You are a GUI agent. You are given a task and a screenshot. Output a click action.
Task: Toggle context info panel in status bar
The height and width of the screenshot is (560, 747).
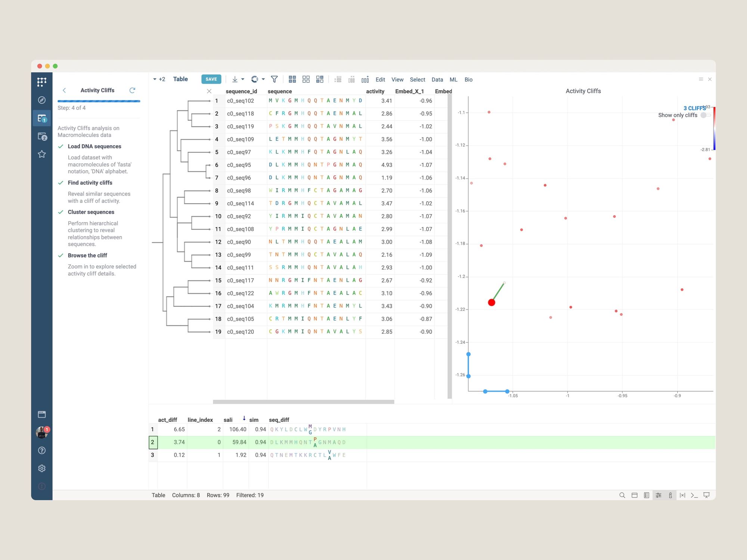670,495
